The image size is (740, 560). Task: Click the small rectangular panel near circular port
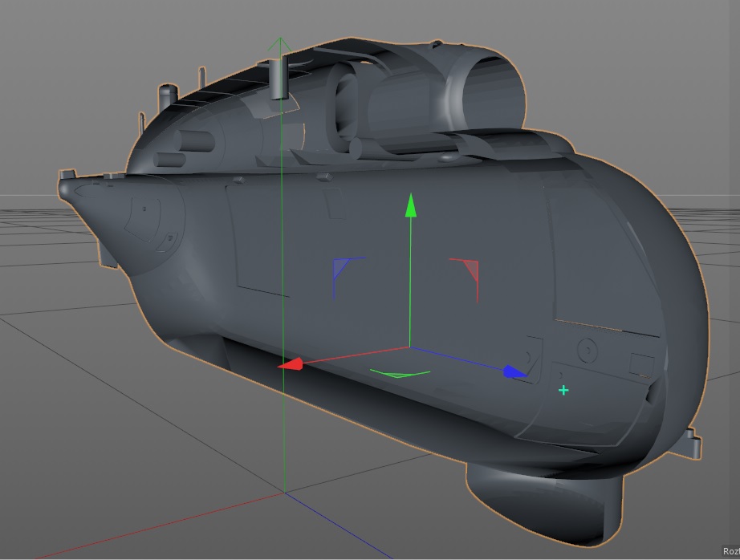click(642, 363)
